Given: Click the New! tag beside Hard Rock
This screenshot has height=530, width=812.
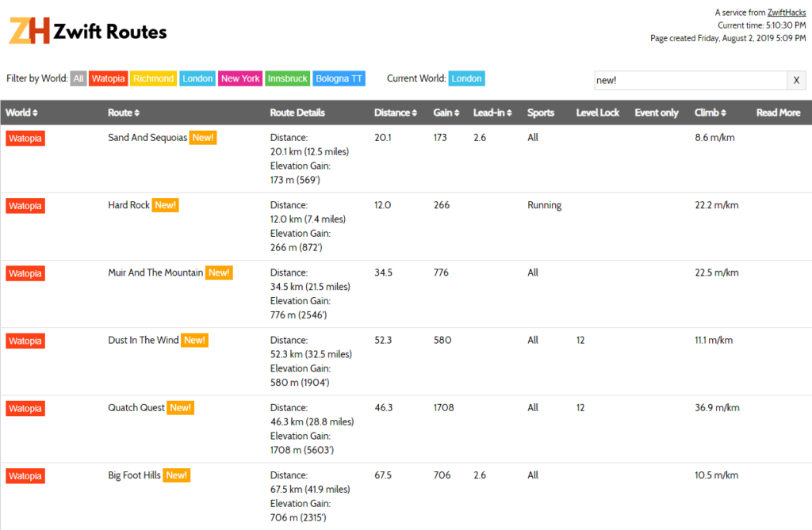Looking at the screenshot, I should point(165,205).
